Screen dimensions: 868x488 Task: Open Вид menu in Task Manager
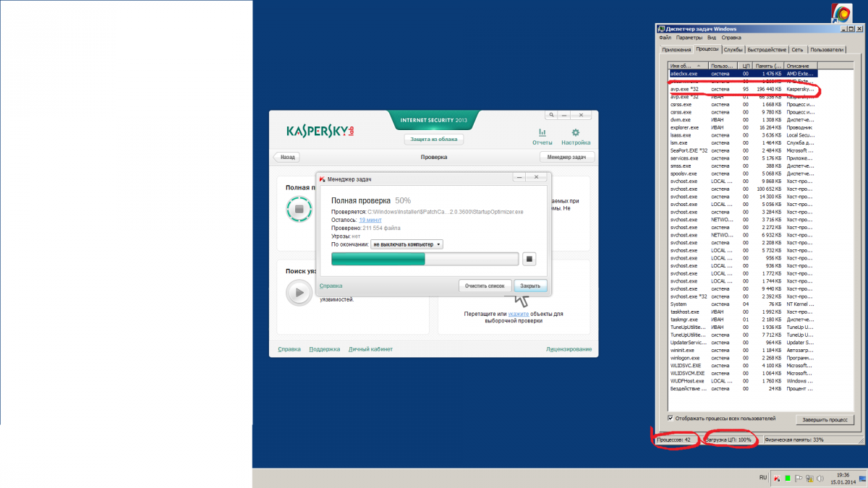pyautogui.click(x=712, y=37)
